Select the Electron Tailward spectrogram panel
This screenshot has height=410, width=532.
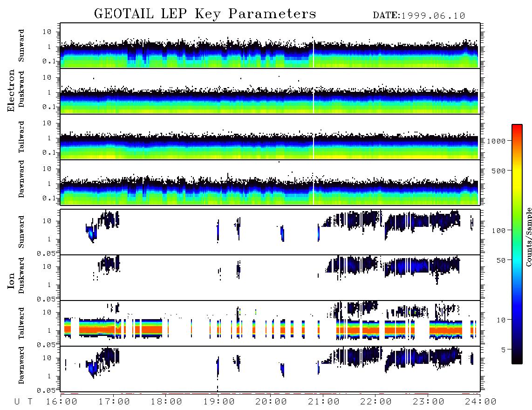coord(270,137)
